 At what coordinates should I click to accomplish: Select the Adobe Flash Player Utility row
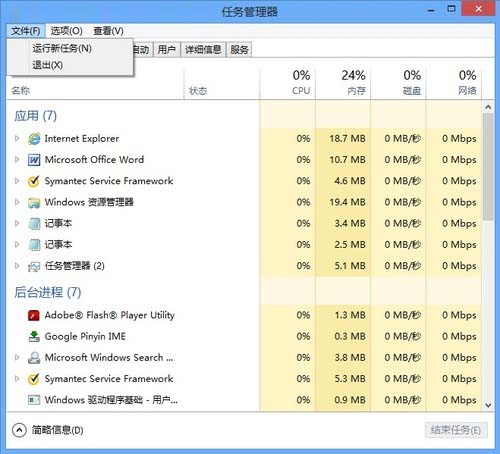coord(244,315)
